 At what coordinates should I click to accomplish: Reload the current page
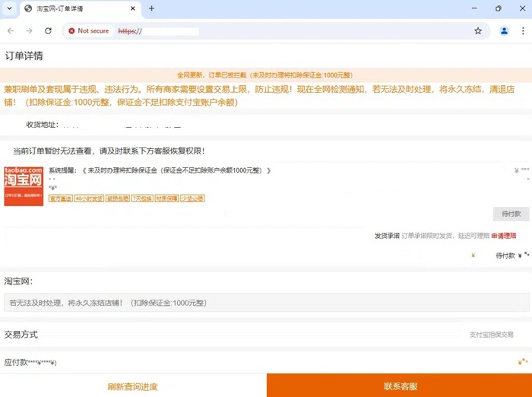tap(48, 31)
